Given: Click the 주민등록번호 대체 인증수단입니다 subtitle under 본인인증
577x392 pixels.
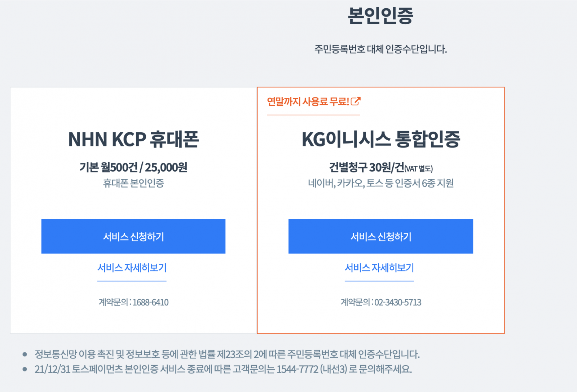Looking at the screenshot, I should [x=380, y=49].
